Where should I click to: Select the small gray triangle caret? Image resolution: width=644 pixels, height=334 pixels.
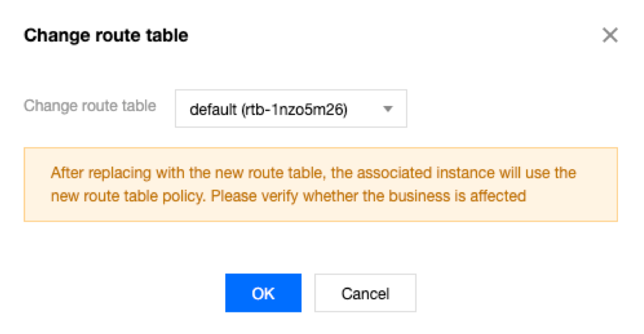(x=388, y=109)
